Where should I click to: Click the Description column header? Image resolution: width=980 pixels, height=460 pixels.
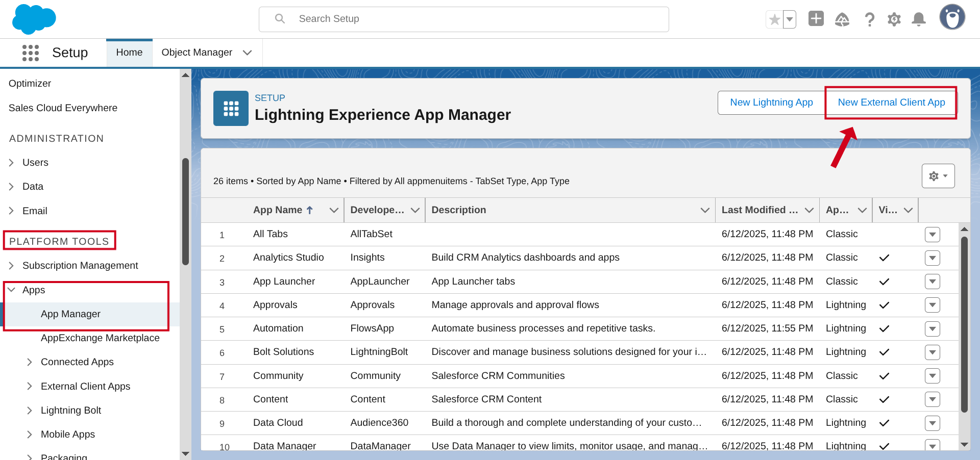[459, 210]
